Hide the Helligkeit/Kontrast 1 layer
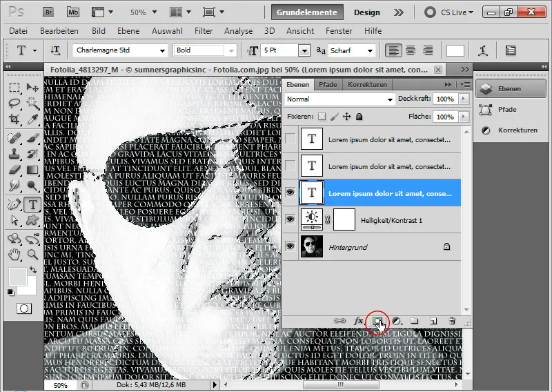552x392 pixels. pyautogui.click(x=290, y=219)
